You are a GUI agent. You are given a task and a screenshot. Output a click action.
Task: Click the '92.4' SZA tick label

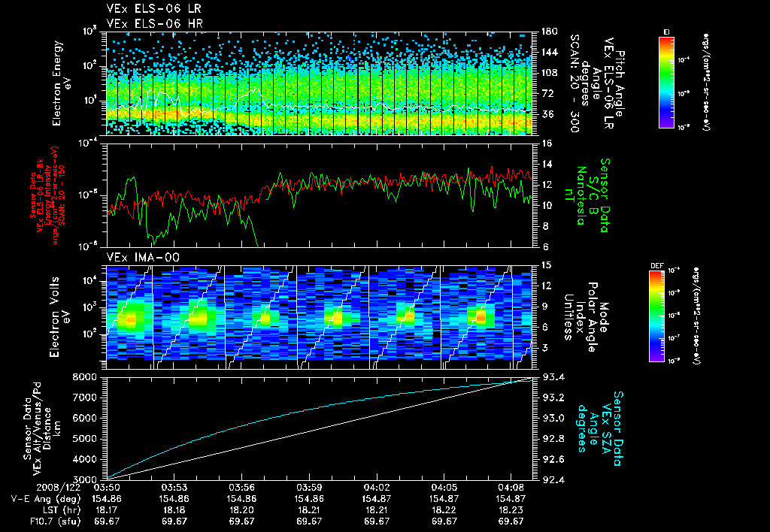(x=553, y=479)
